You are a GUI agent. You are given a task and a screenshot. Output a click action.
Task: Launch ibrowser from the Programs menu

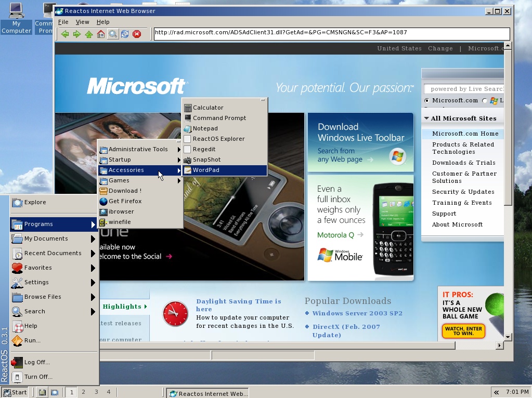(x=140, y=211)
